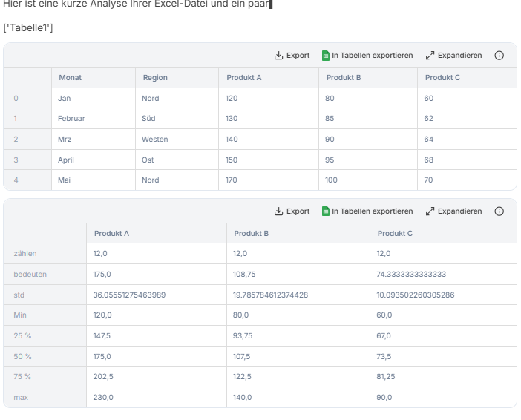Screen dimensions: 521x420
Task: Click the Februar cell in row 1
Action: click(71, 119)
